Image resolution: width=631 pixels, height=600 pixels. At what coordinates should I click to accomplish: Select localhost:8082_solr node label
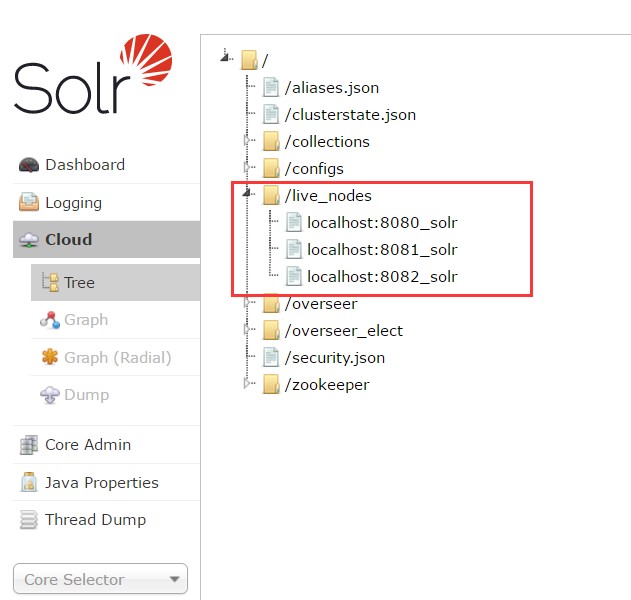pos(382,276)
